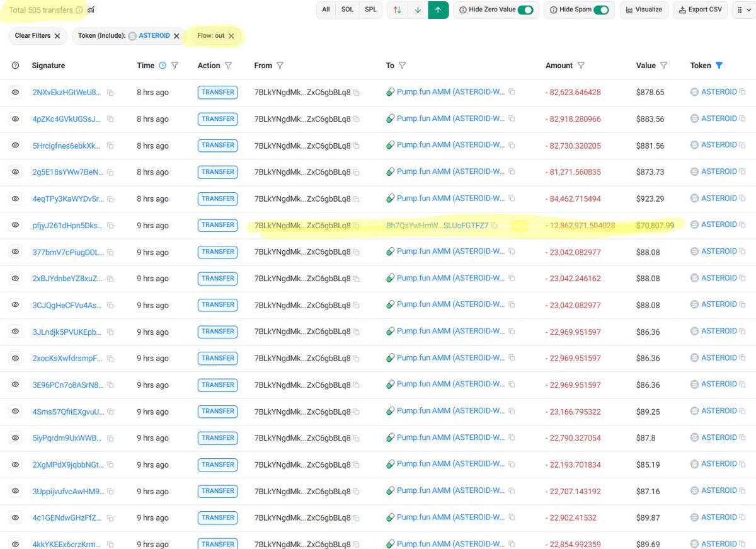Viewport: 756px width, 549px height.
Task: Click the incoming green down arrow icon
Action: [416, 10]
